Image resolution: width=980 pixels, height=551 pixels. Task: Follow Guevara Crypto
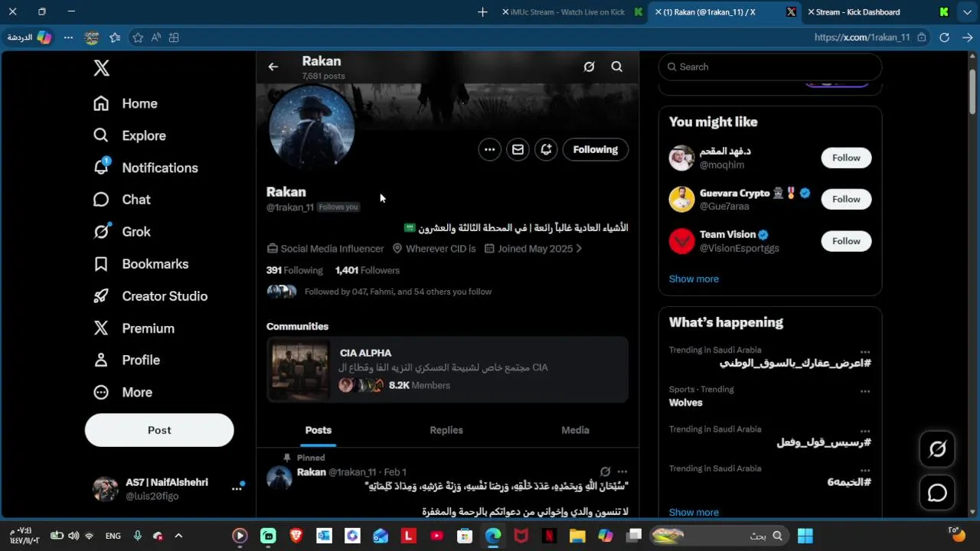coord(846,199)
